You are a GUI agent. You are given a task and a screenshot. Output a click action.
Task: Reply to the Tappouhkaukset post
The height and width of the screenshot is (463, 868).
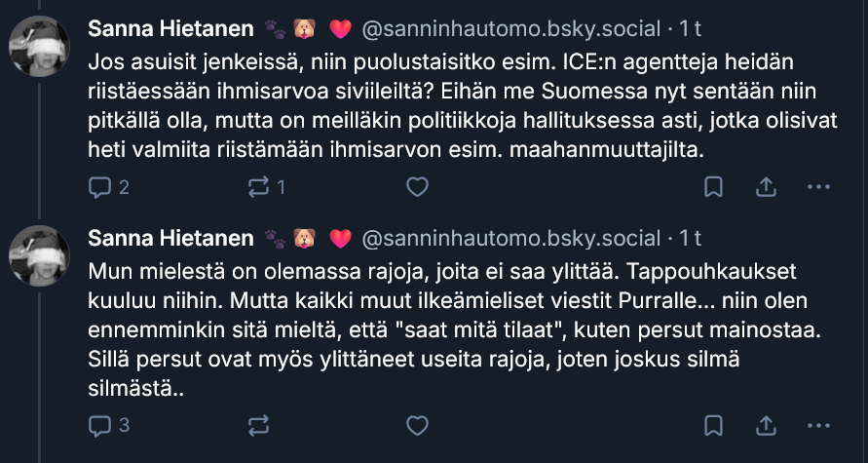click(x=108, y=425)
